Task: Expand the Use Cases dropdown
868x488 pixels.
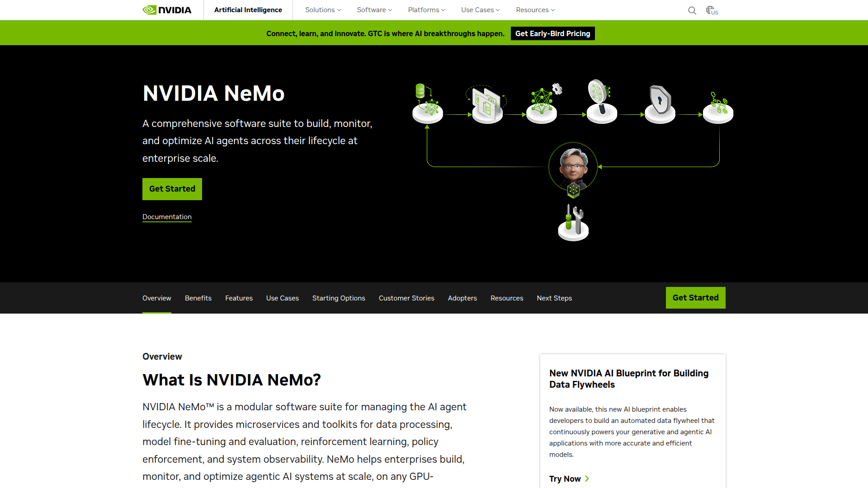Action: click(480, 9)
